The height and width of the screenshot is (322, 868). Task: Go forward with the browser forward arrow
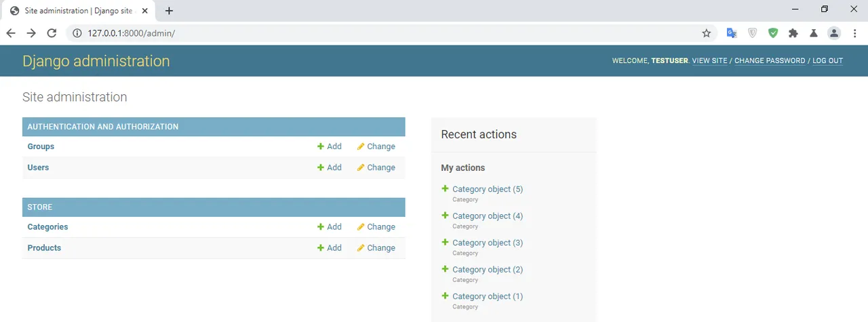pos(31,33)
